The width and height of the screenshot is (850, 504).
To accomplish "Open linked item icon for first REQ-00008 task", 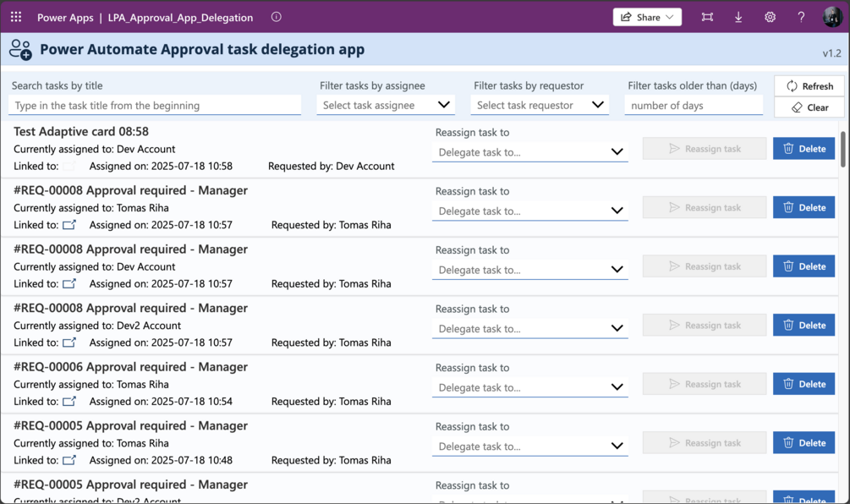I will point(69,225).
